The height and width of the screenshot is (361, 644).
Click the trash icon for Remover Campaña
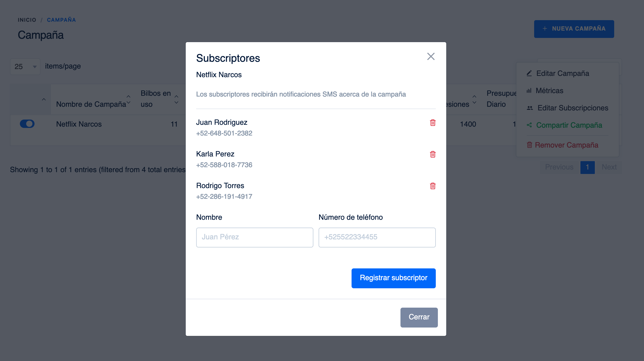tap(529, 145)
